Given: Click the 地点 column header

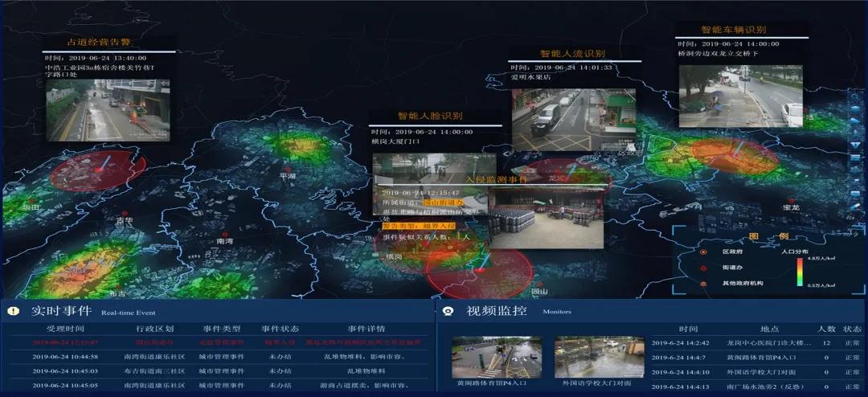Looking at the screenshot, I should tap(769, 329).
